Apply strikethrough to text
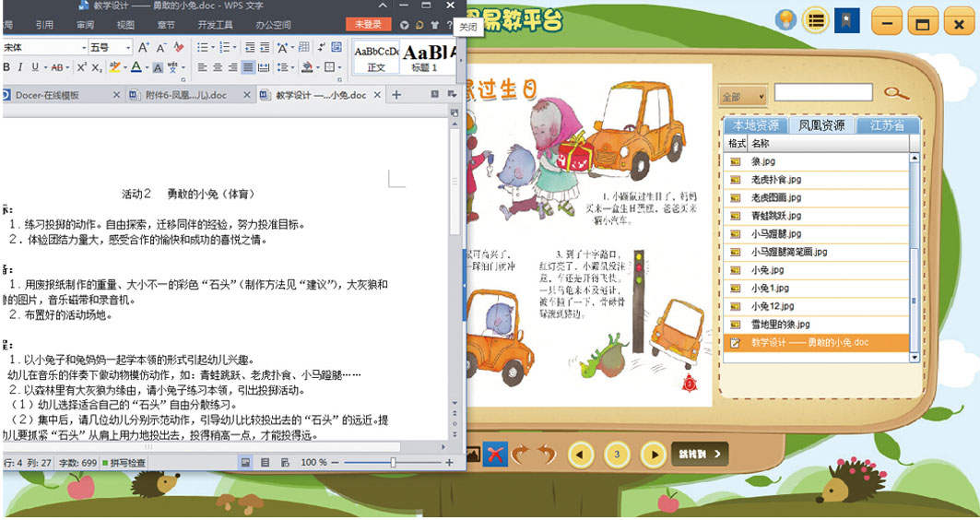This screenshot has width=980, height=520. (57, 67)
